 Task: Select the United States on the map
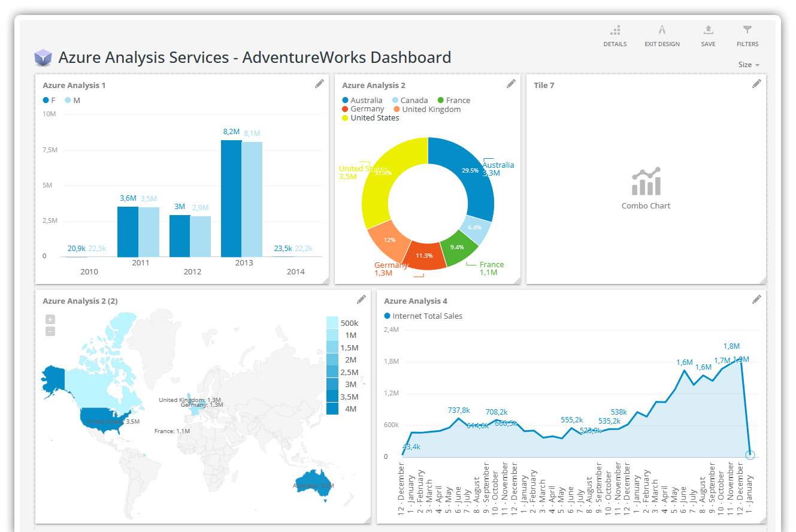coord(102,416)
